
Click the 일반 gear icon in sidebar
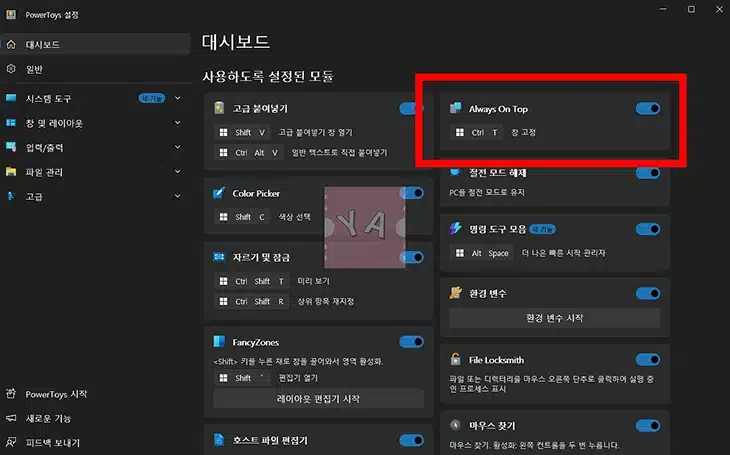(x=11, y=69)
